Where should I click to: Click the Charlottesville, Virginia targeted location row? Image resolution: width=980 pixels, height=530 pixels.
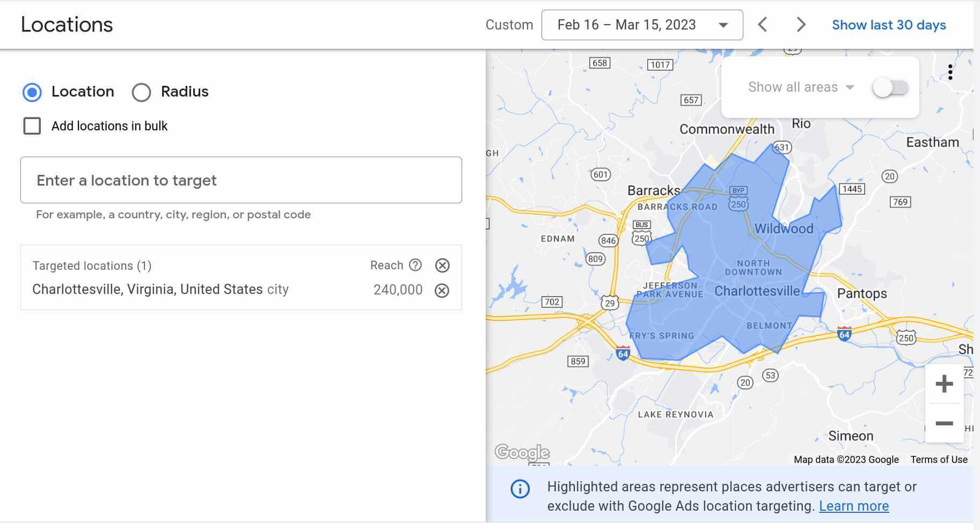click(160, 290)
